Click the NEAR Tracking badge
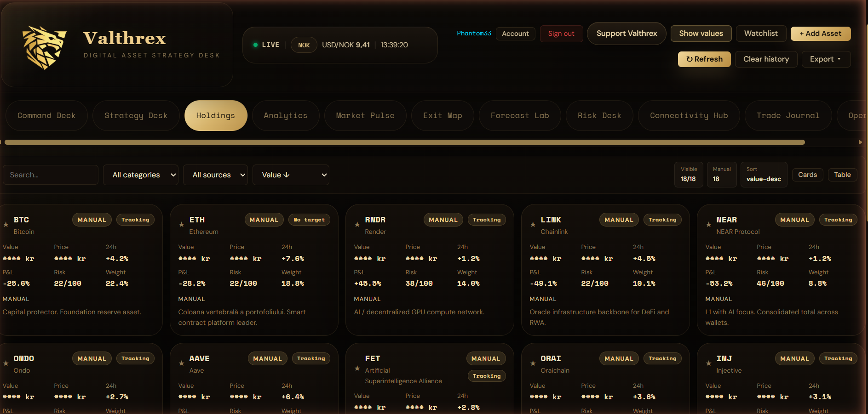 (838, 220)
